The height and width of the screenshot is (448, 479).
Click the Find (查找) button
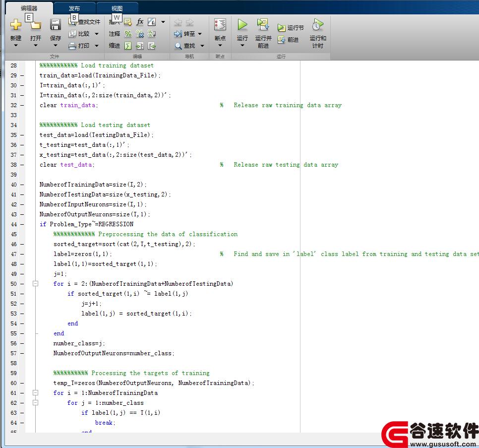(184, 46)
